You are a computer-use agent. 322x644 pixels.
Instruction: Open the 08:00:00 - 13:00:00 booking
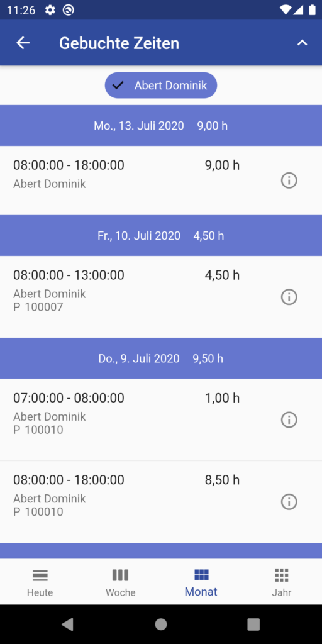pyautogui.click(x=161, y=297)
